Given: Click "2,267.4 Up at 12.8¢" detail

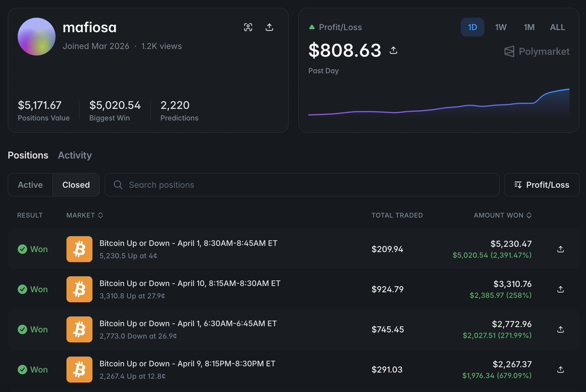Looking at the screenshot, I should pos(132,376).
